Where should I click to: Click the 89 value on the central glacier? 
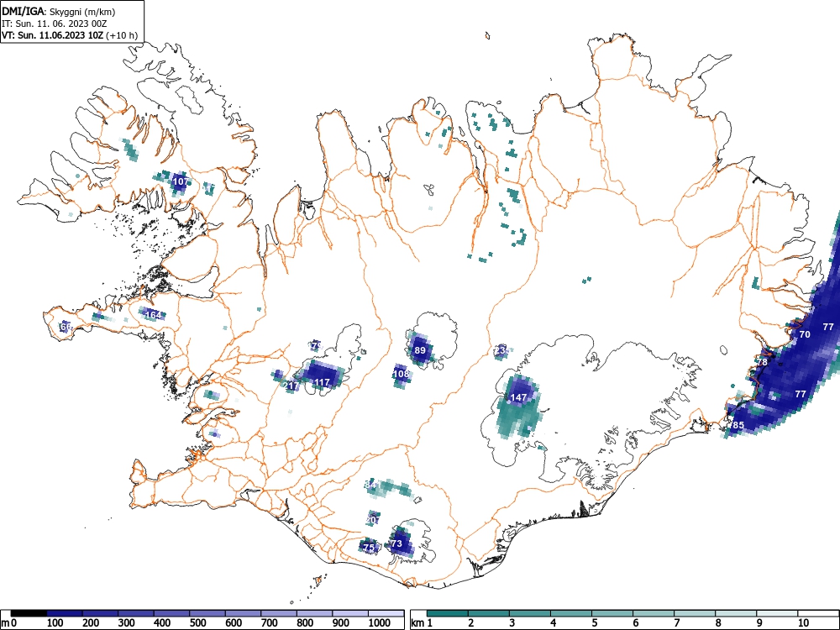(420, 350)
